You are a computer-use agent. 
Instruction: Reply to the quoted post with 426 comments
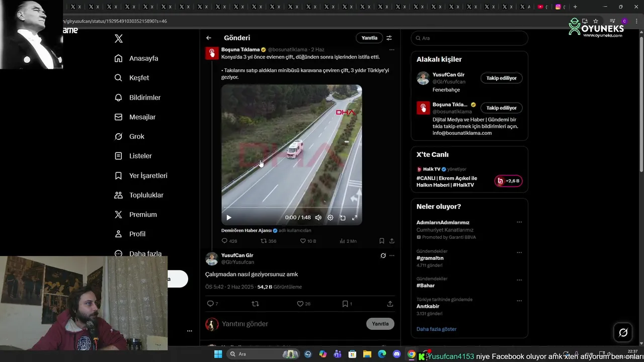229,241
